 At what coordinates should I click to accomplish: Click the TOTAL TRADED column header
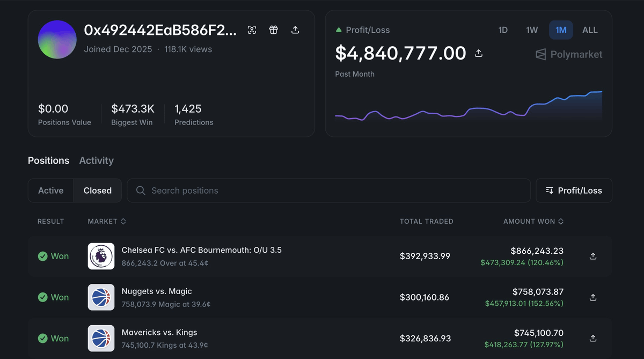tap(427, 221)
